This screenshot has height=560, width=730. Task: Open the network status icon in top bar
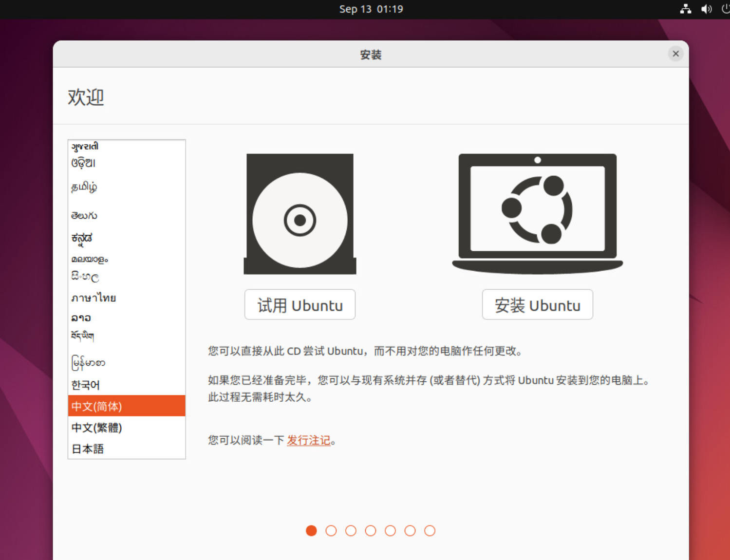point(686,9)
